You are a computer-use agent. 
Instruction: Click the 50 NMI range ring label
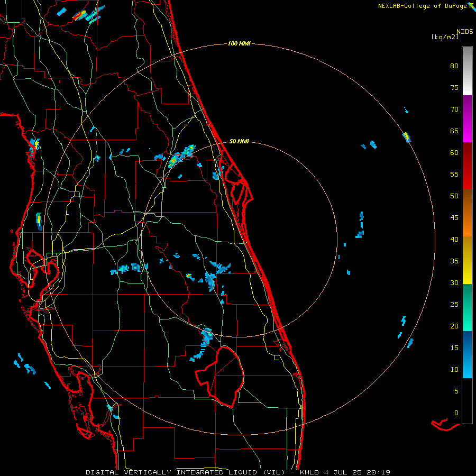coord(239,141)
